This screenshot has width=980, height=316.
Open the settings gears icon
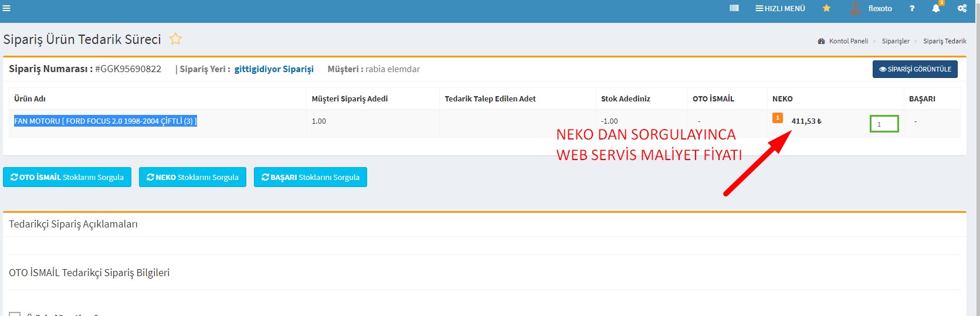(962, 8)
